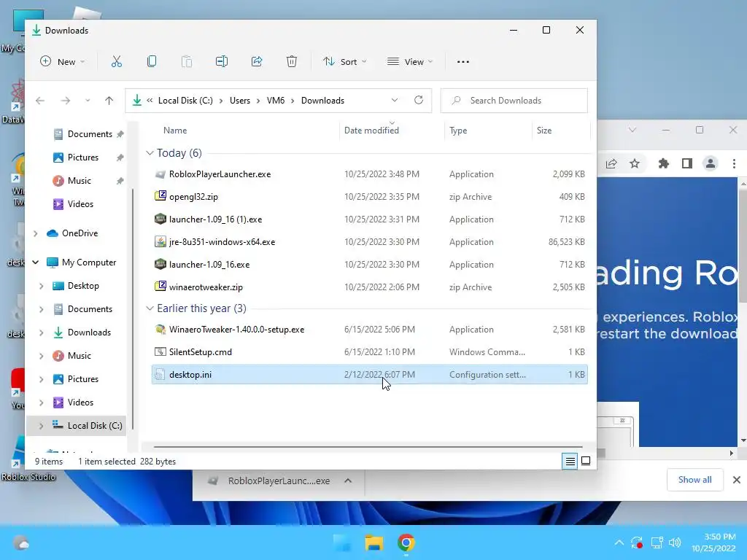The image size is (747, 560).
Task: Click VM6 in the address breadcrumb
Action: pyautogui.click(x=275, y=101)
